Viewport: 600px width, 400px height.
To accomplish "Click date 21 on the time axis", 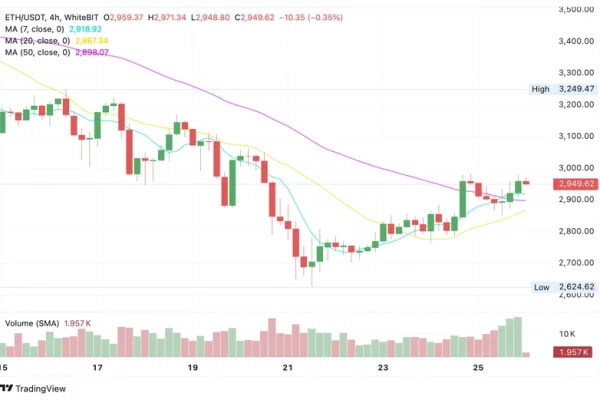I will pos(288,368).
